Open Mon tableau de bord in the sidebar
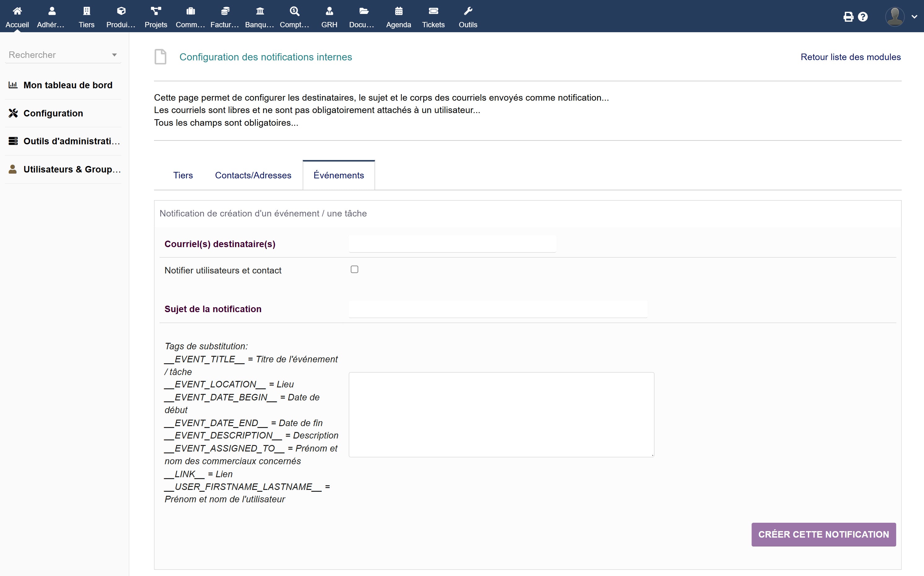The height and width of the screenshot is (576, 924). [68, 85]
